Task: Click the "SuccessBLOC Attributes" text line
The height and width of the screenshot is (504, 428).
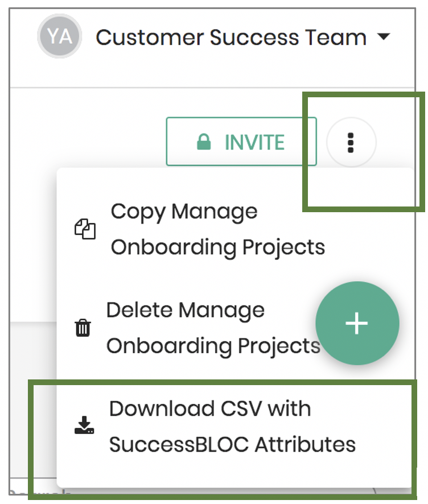Action: (x=232, y=444)
